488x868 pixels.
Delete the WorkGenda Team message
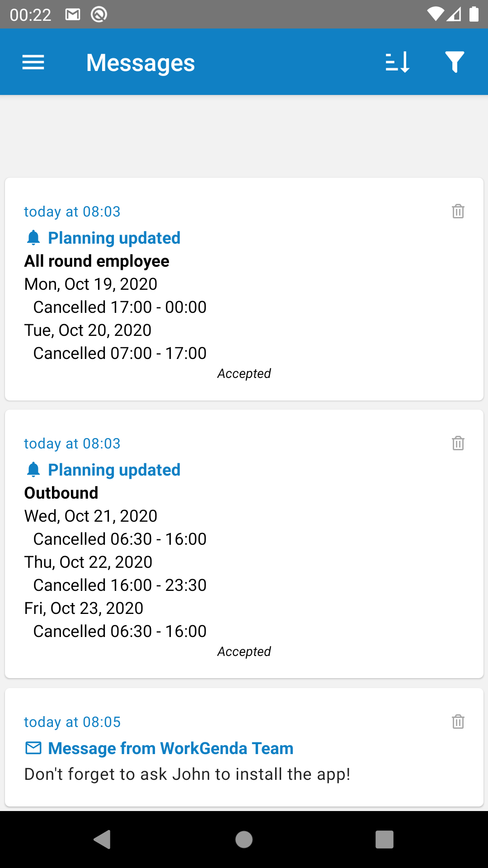tap(458, 722)
